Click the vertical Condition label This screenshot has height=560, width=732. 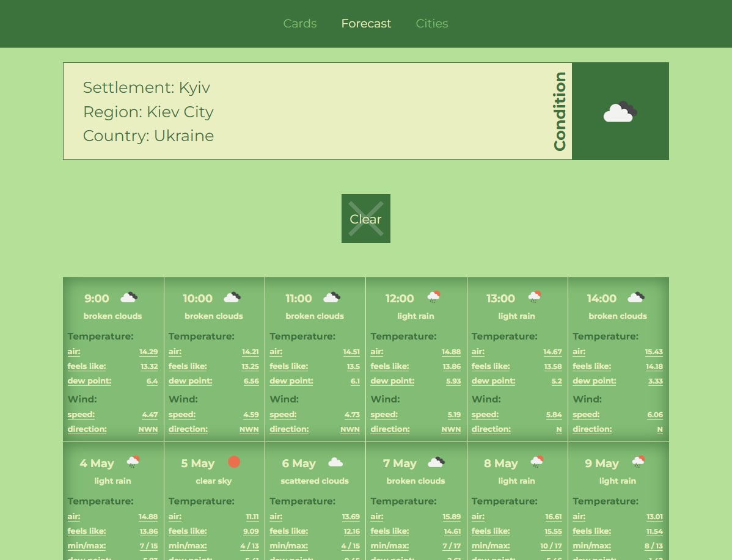coord(559,111)
